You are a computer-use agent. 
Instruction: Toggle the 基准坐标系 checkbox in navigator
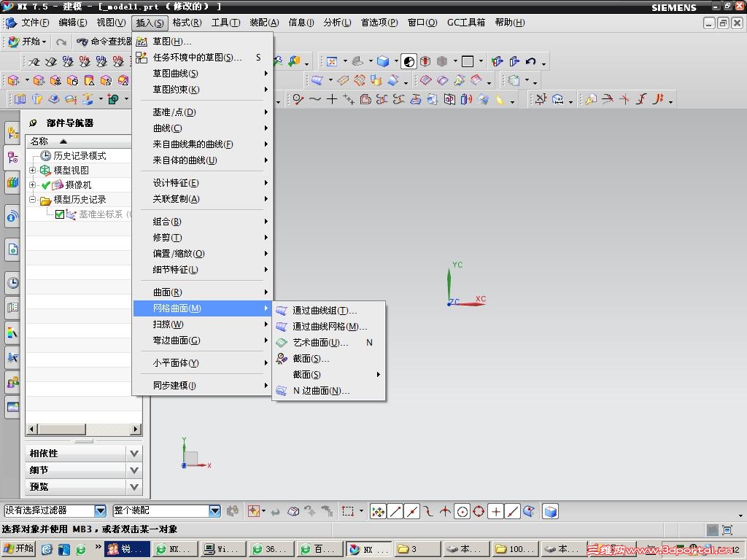pos(60,214)
